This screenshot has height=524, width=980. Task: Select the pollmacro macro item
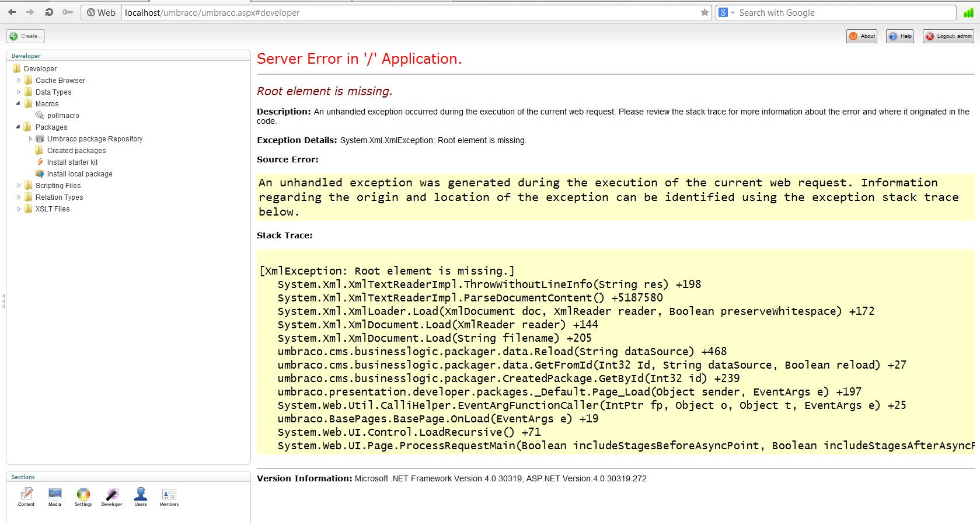(x=63, y=116)
